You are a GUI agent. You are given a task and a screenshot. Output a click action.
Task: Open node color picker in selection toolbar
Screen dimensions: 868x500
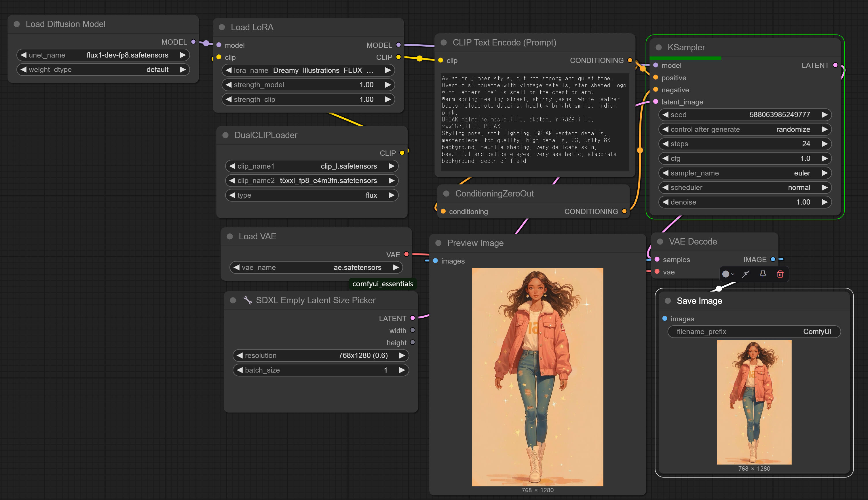click(728, 274)
